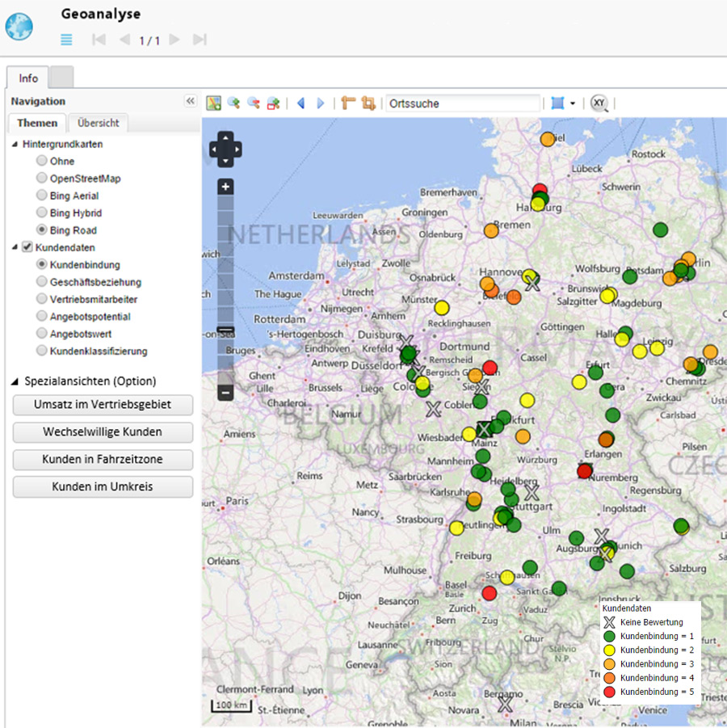
Task: Open the Info tab
Action: [28, 78]
